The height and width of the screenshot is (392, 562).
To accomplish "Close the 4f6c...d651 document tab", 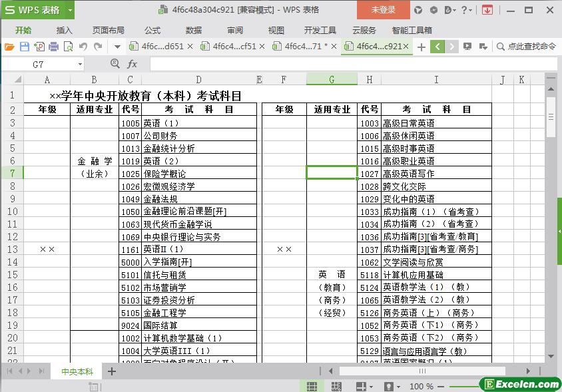I will [190, 47].
